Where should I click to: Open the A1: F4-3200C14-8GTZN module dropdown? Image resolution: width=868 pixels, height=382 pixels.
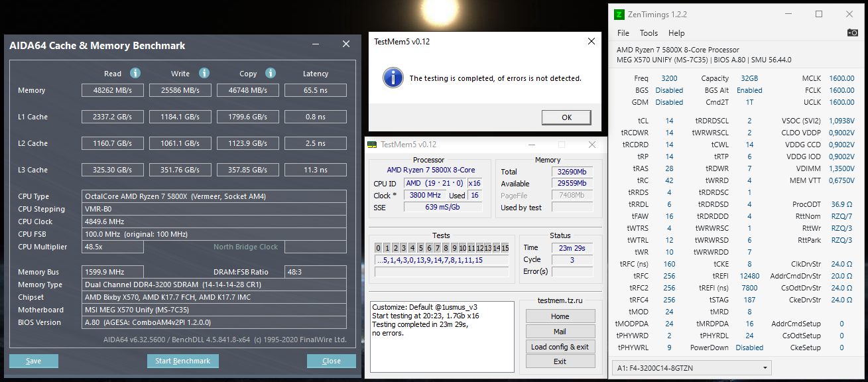tap(692, 367)
